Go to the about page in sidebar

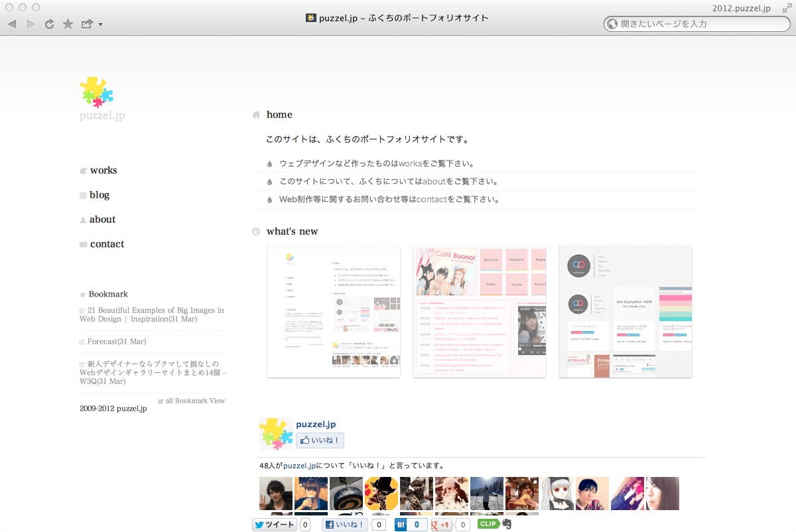[x=102, y=220]
